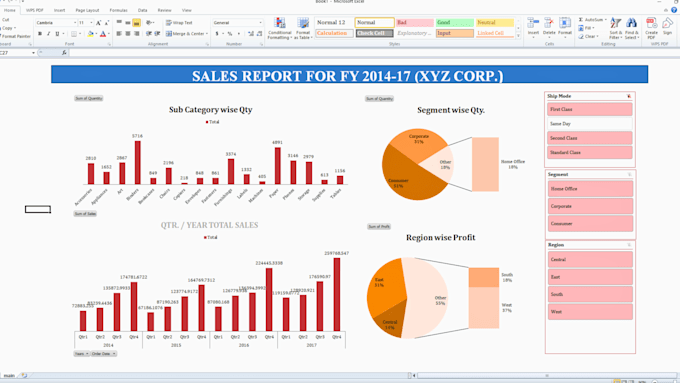Select the Top Align icon
This screenshot has width=680, height=383.
[x=119, y=23]
